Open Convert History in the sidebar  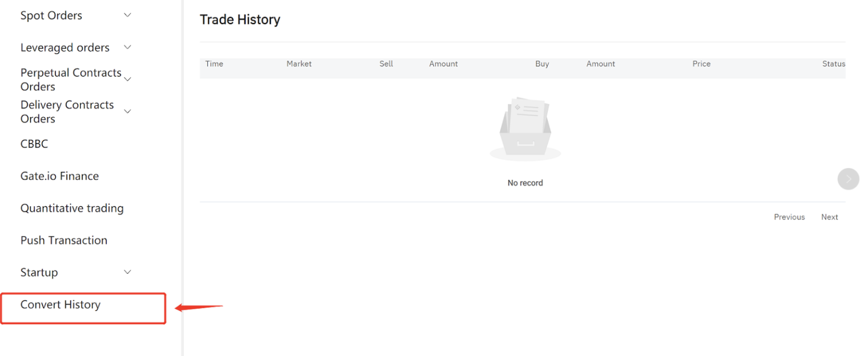(60, 305)
